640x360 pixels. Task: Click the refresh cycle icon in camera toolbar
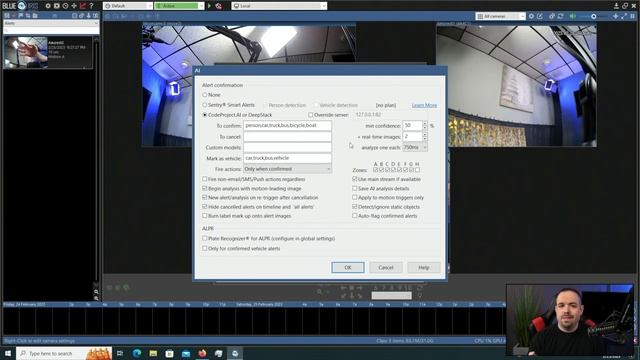point(560,16)
